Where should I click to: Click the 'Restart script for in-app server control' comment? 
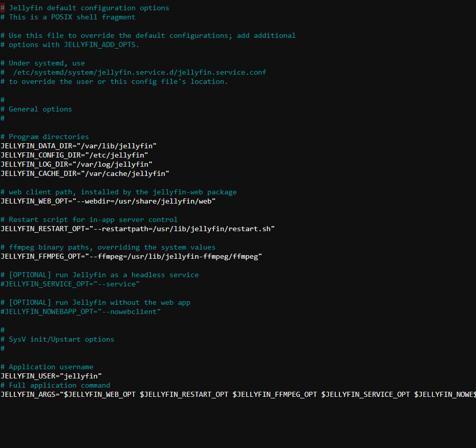click(89, 219)
